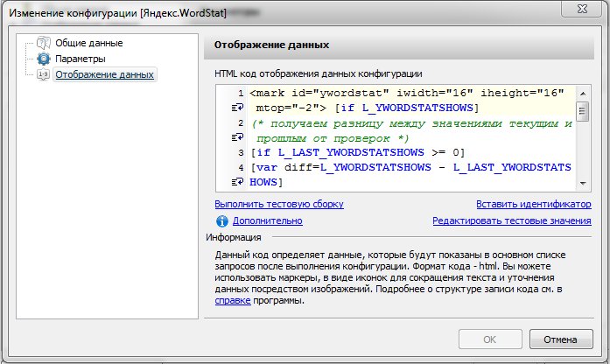Screen dimensions: 610x364
Task: Click the Общие данные tree icon
Action: [44, 43]
